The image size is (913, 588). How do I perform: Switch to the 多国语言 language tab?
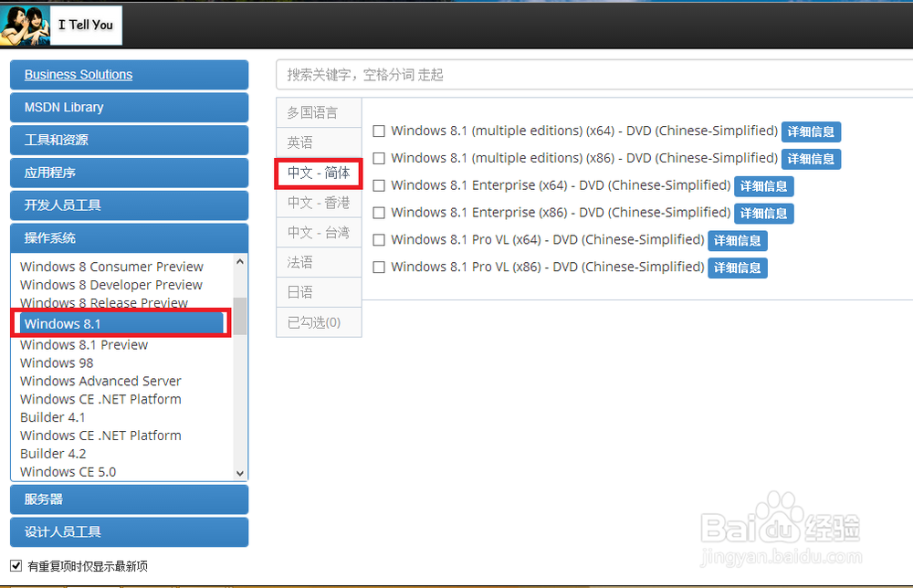tap(319, 112)
